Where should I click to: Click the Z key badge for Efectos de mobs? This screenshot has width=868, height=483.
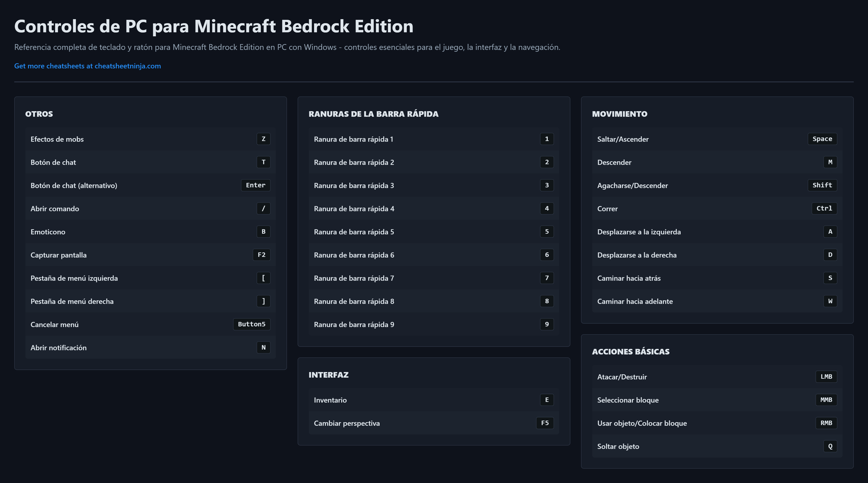coord(263,139)
